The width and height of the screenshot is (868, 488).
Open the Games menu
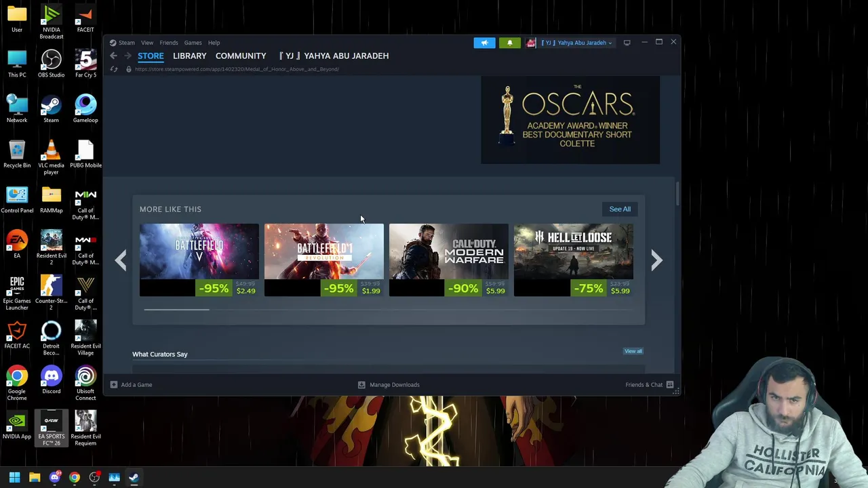[x=193, y=43]
